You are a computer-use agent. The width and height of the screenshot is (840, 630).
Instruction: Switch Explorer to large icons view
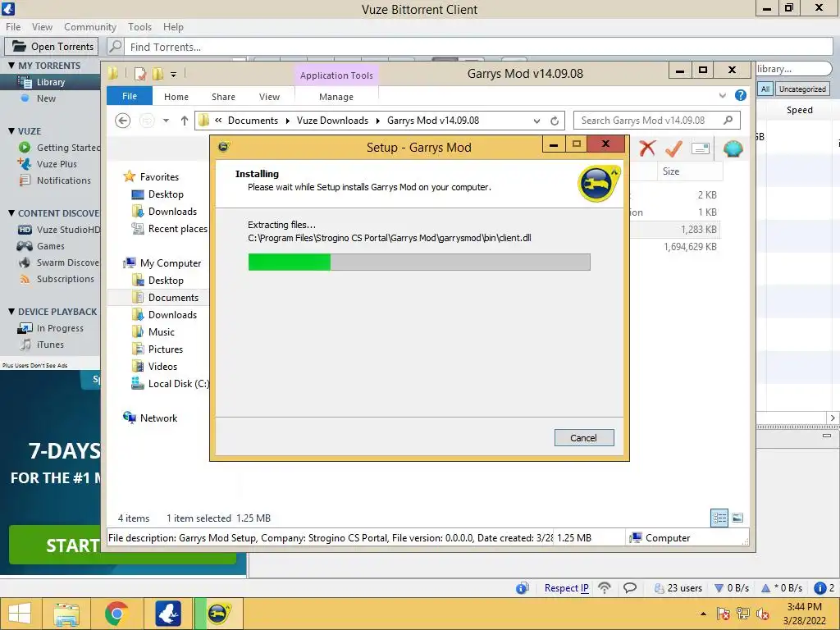[x=737, y=518]
